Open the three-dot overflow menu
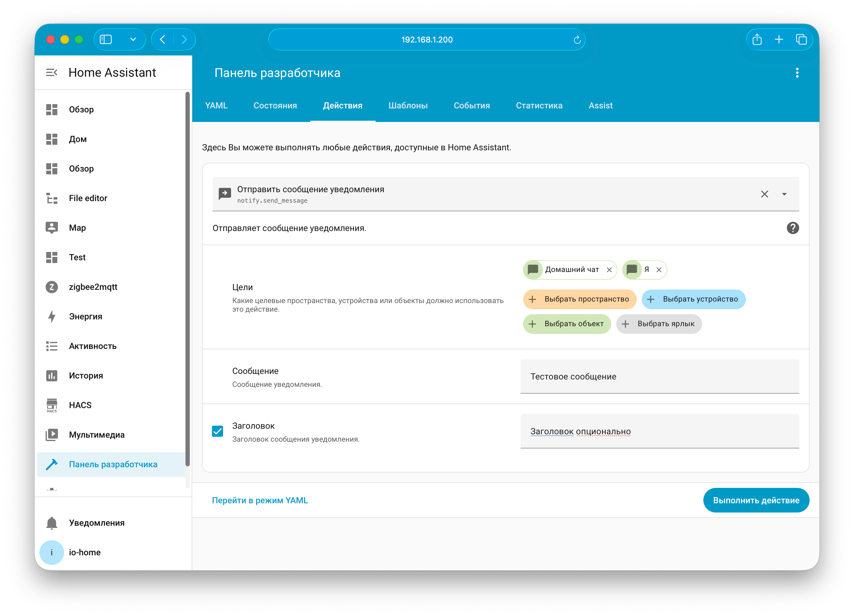Viewport: 854px width, 616px height. [x=797, y=73]
